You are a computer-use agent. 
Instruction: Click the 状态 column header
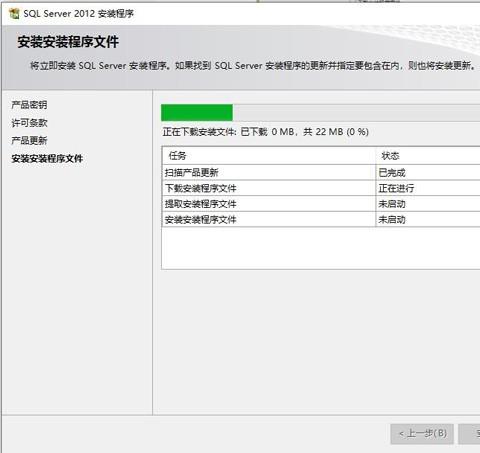pyautogui.click(x=428, y=156)
